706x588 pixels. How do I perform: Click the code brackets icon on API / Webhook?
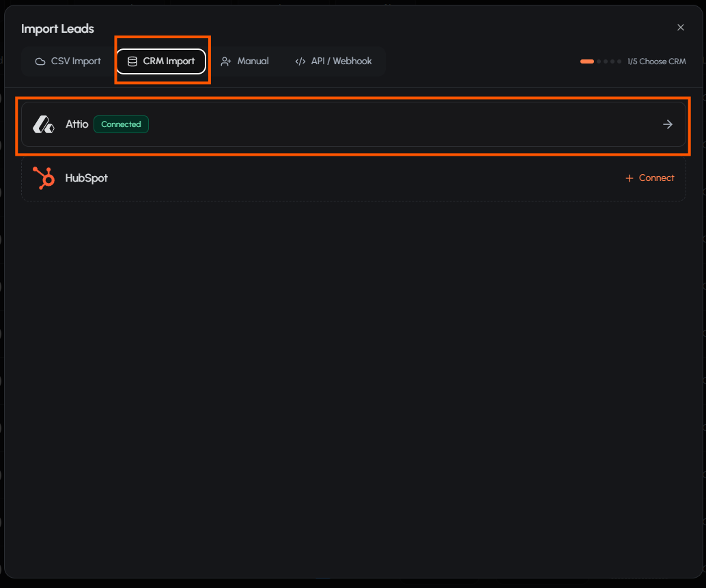300,61
